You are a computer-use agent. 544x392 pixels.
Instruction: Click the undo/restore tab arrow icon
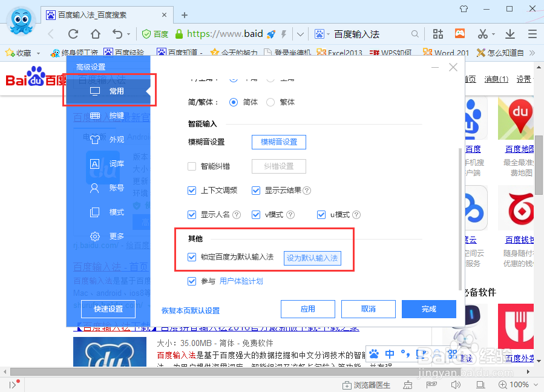117,34
